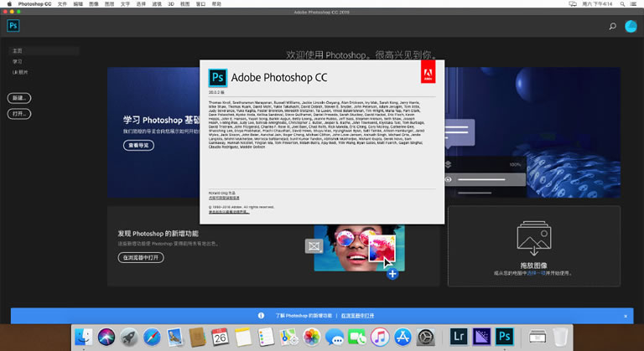The image size is (644, 351).
Task: Click the 'Adobe Photoshop CC' title in About dialog
Action: coord(279,77)
